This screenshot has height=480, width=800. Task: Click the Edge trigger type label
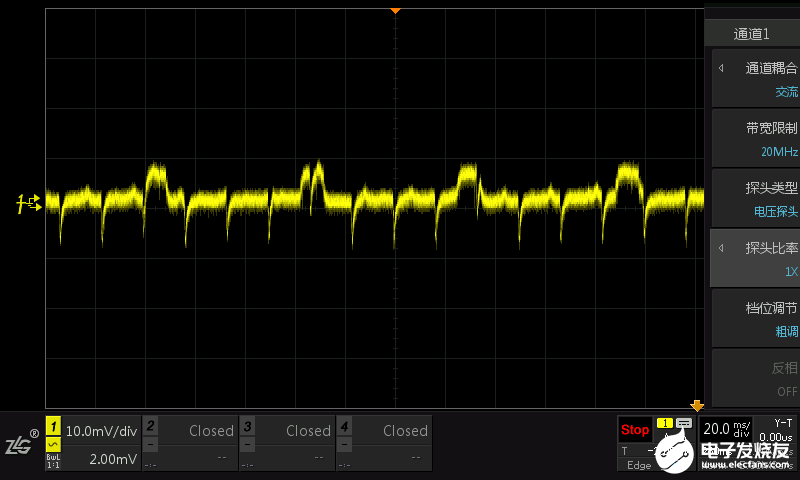tap(639, 465)
